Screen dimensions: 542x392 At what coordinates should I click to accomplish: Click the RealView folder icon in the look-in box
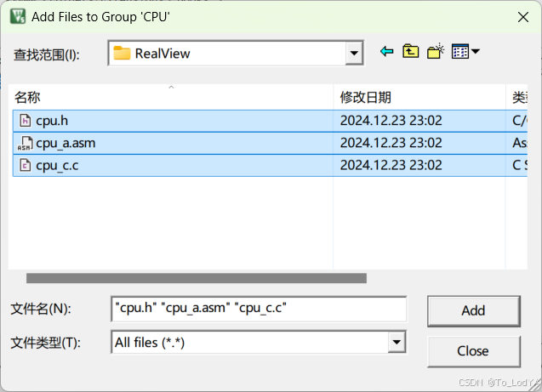(122, 54)
